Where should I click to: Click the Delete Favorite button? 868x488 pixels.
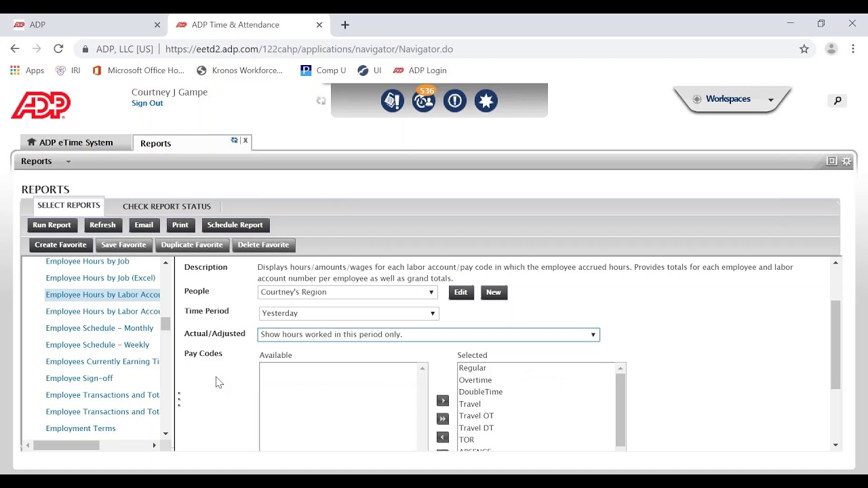(x=263, y=245)
